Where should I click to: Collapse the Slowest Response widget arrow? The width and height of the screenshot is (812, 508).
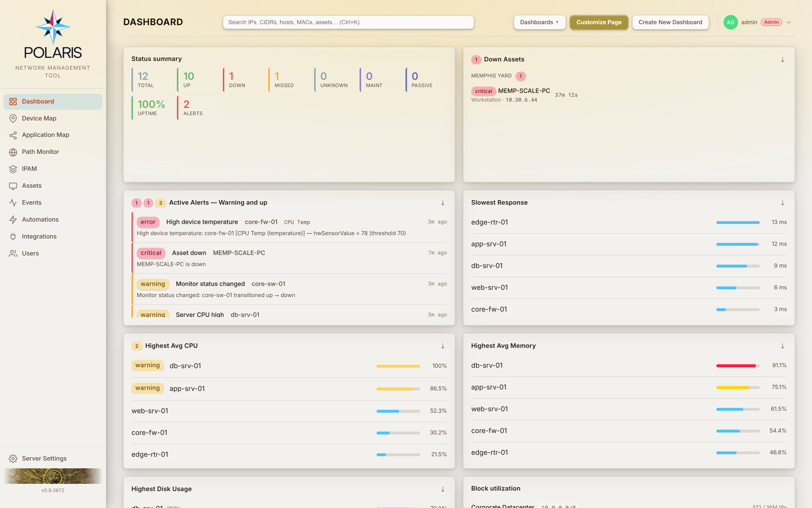[x=782, y=203]
